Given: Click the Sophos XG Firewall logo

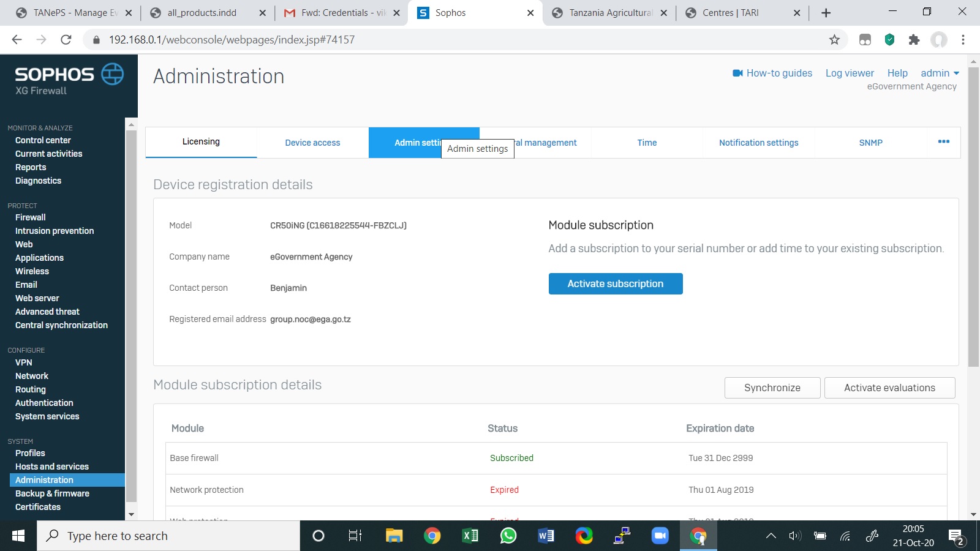Looking at the screenshot, I should [69, 80].
